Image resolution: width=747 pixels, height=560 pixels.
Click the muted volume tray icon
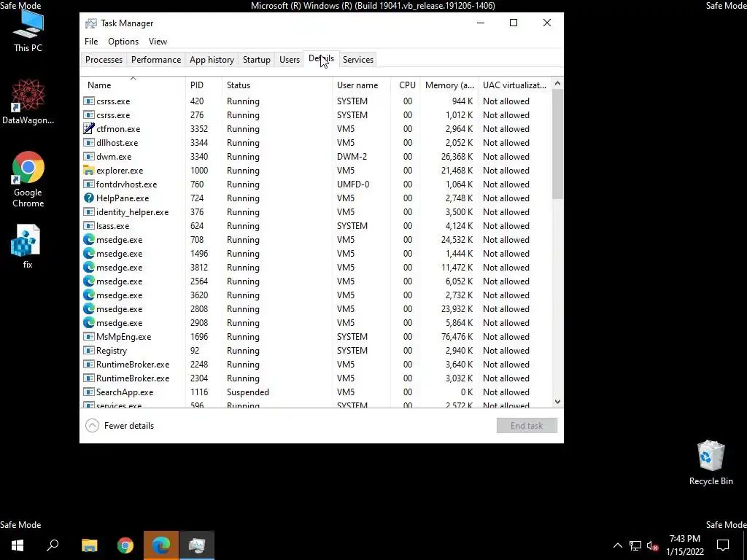click(x=653, y=545)
